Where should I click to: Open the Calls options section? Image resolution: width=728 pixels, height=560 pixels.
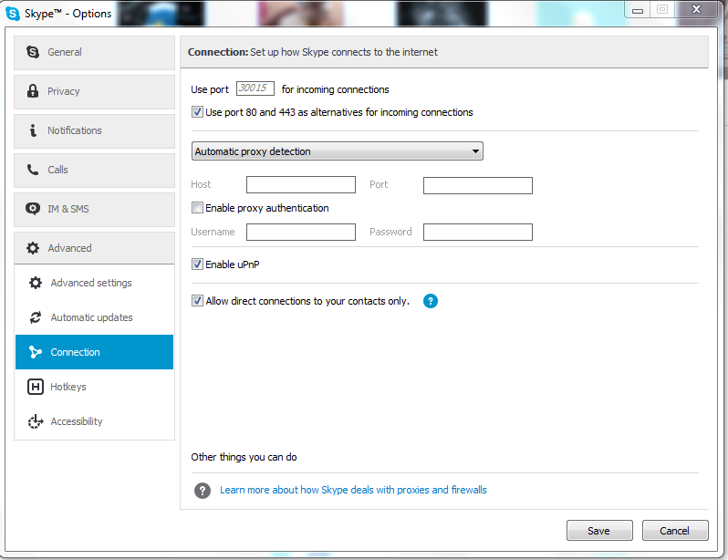click(x=94, y=170)
